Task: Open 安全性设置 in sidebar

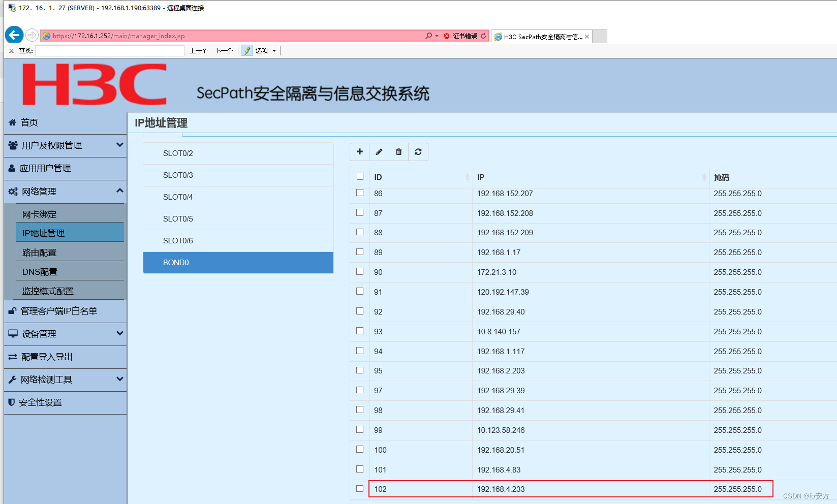Action: [x=66, y=402]
